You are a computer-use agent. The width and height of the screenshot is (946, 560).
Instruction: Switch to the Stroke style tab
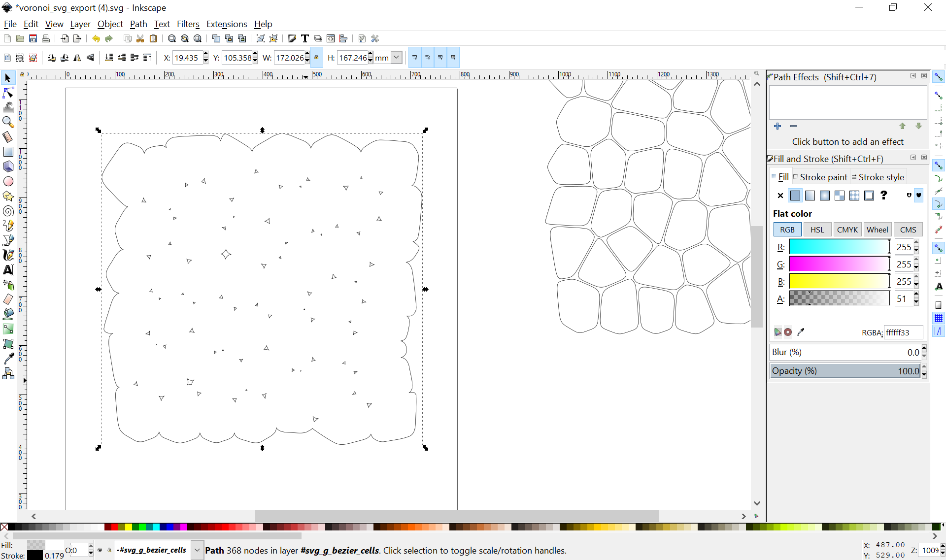878,177
